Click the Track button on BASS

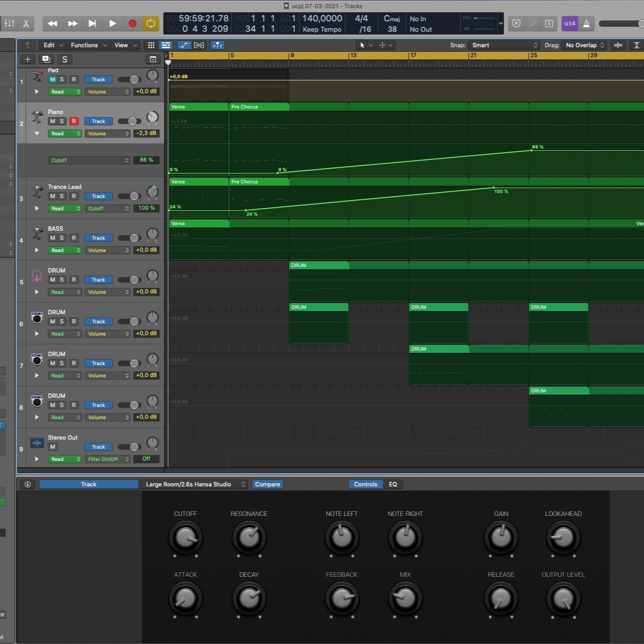(98, 238)
